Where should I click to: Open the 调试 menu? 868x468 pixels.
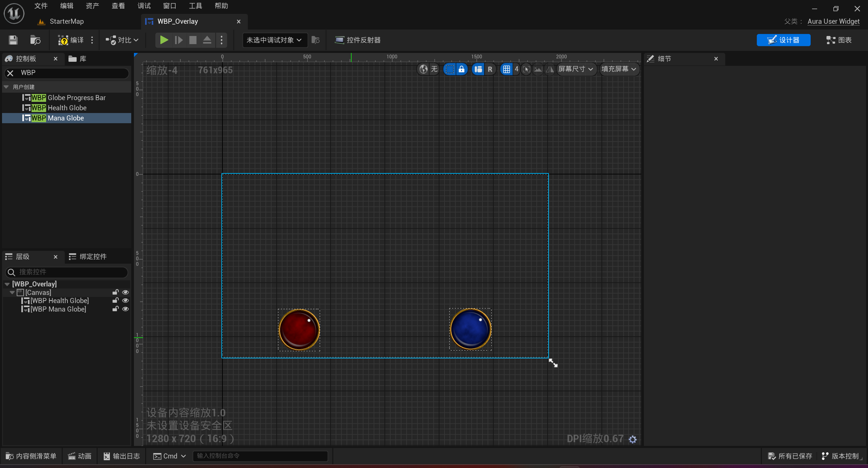click(x=144, y=6)
